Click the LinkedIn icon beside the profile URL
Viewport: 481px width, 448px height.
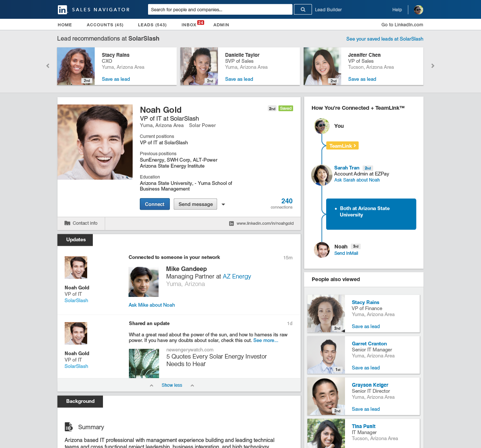231,223
